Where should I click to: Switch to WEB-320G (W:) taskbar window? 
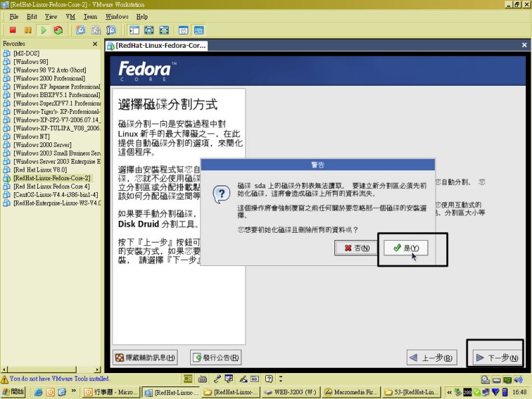pos(291,392)
